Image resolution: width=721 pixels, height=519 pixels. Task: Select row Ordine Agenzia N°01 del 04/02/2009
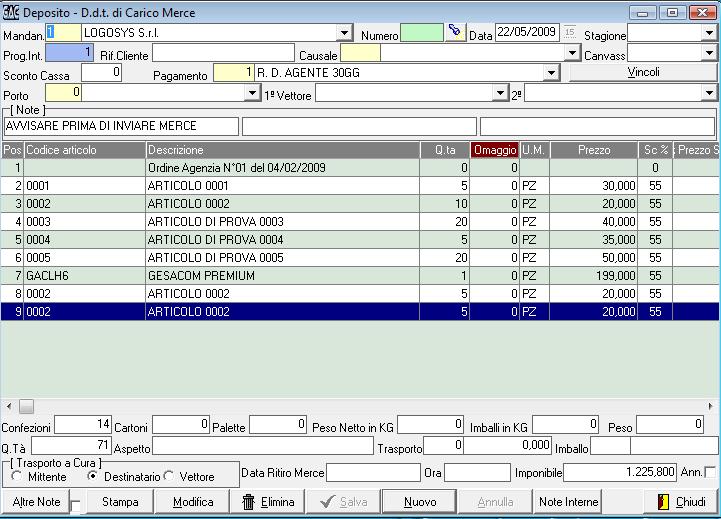[360, 168]
